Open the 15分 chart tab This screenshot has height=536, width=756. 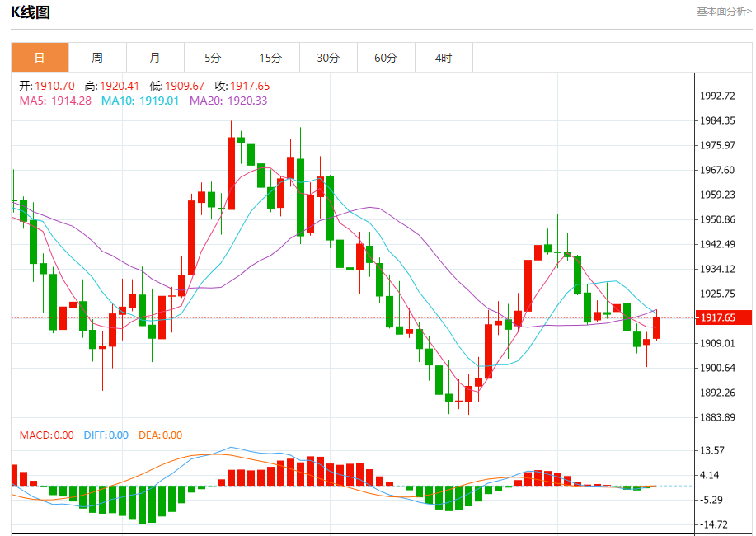270,58
